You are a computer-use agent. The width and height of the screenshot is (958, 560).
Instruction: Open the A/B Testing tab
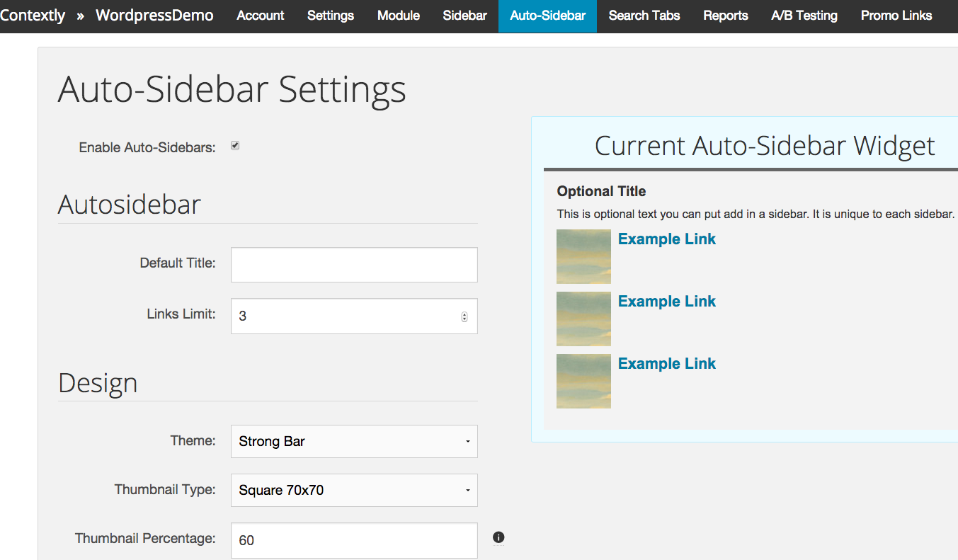(x=804, y=16)
